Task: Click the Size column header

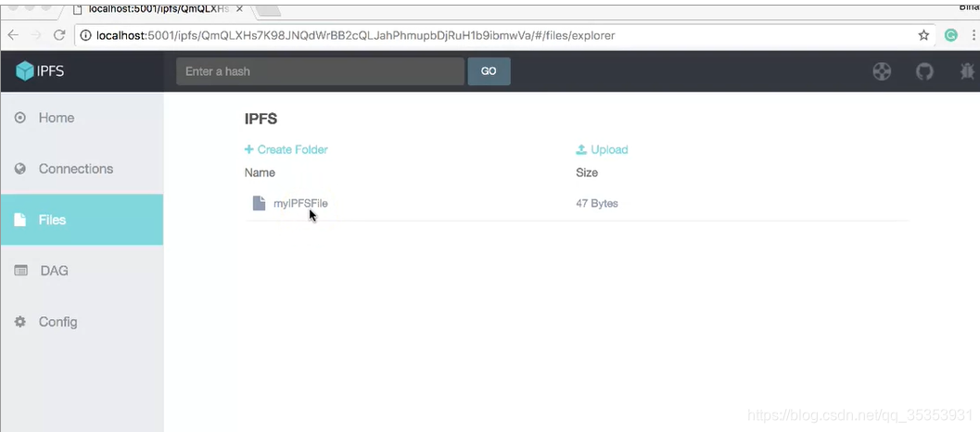Action: (587, 172)
